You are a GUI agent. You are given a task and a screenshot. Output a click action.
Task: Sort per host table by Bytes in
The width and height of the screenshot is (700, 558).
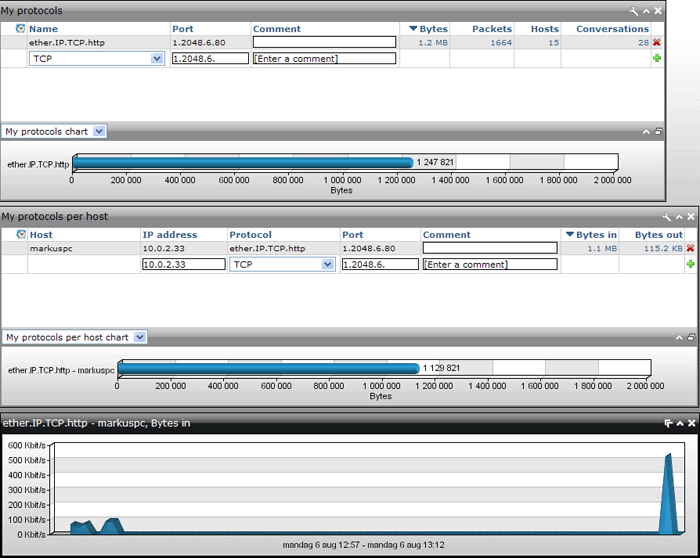(596, 235)
